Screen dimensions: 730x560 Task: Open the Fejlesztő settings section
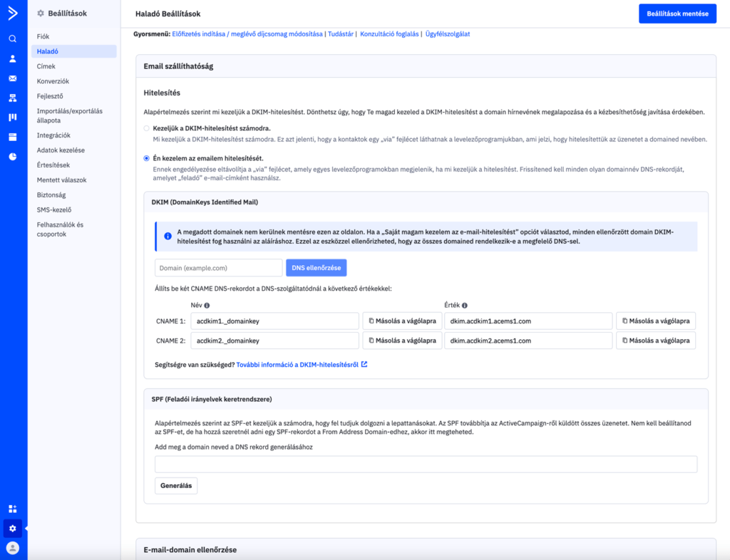(x=51, y=96)
